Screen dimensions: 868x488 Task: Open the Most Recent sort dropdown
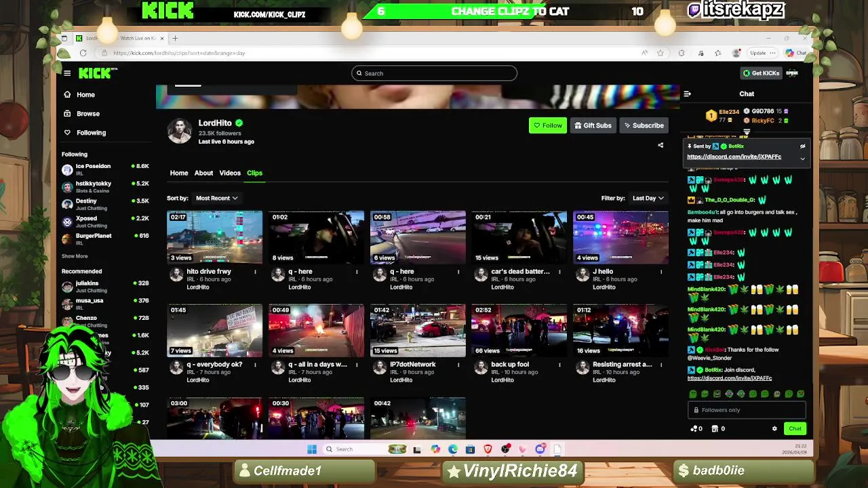[216, 198]
